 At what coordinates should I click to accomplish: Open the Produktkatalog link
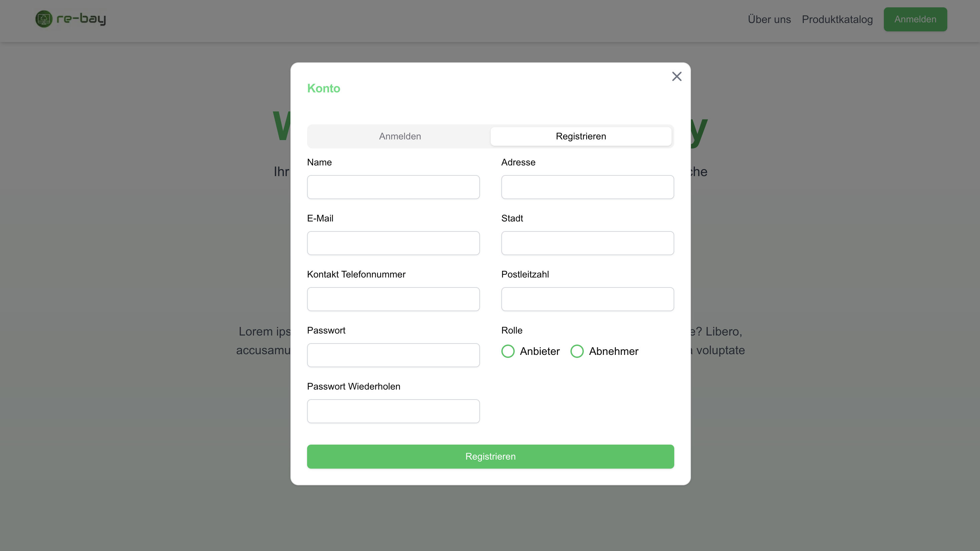837,19
